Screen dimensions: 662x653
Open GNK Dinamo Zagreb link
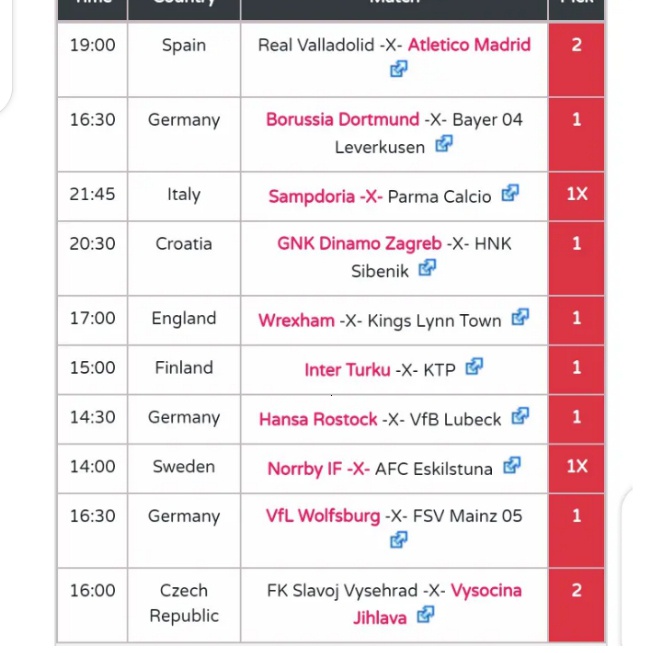coord(359,244)
